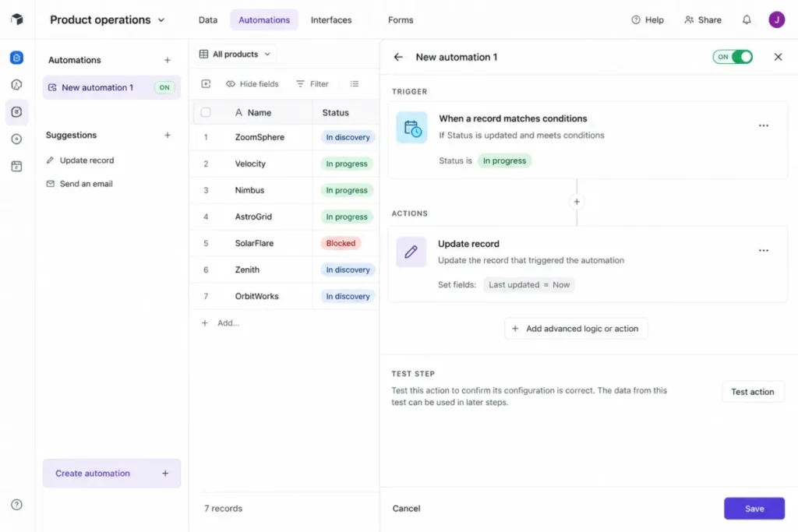Image resolution: width=798 pixels, height=532 pixels.
Task: Click the Name column header
Action: (x=253, y=112)
